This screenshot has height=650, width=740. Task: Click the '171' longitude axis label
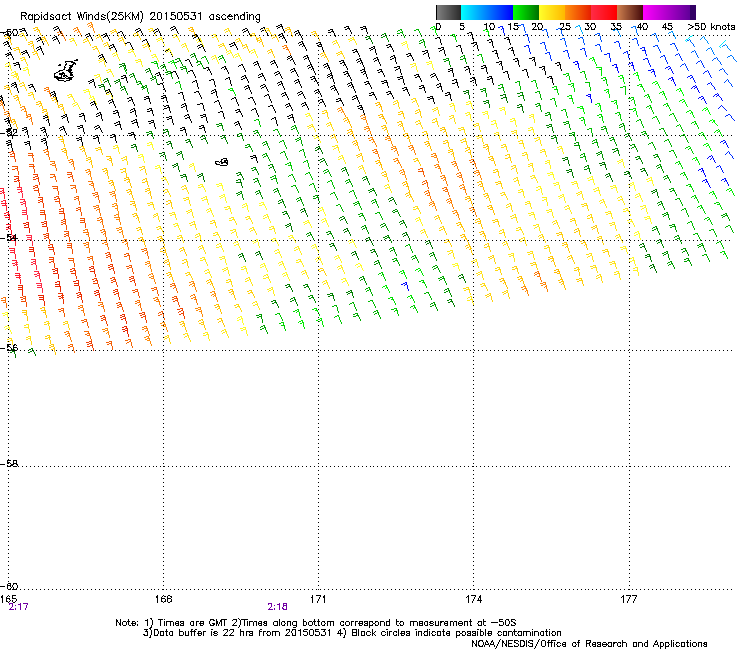tap(318, 599)
